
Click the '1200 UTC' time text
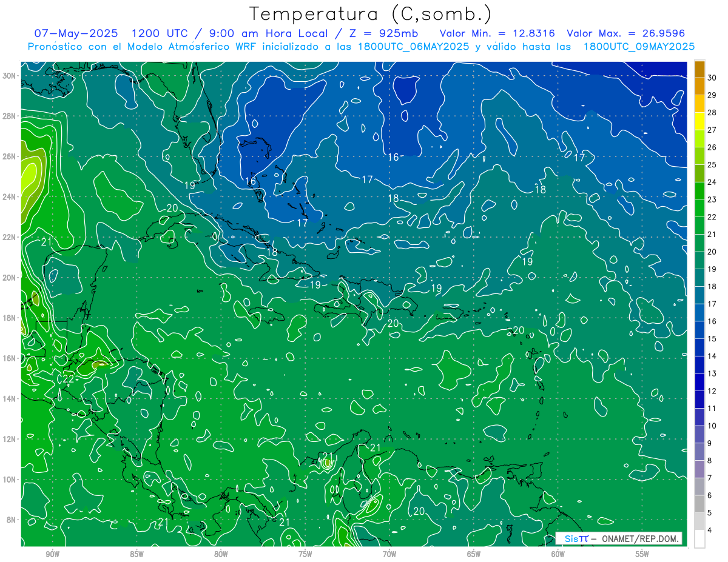160,33
